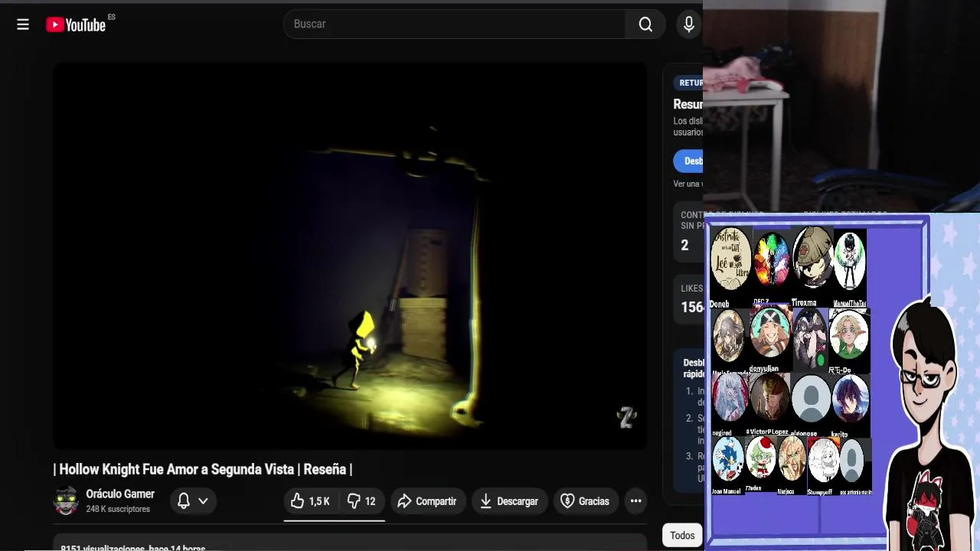Click the donyulian avatar

(769, 333)
